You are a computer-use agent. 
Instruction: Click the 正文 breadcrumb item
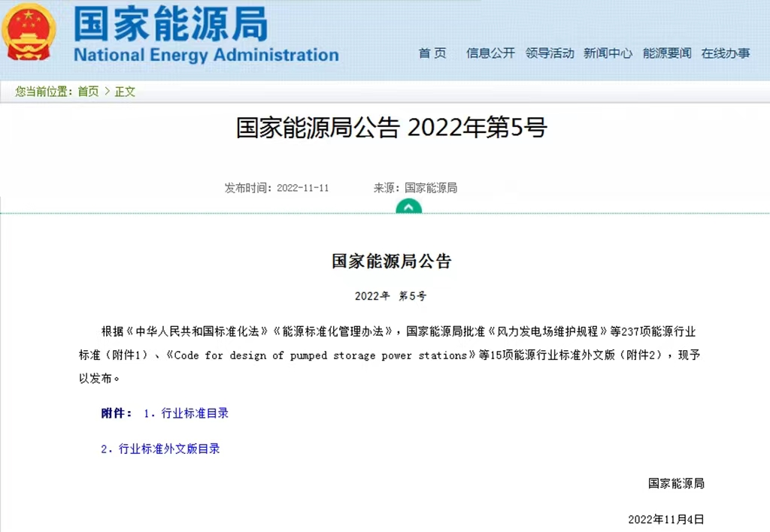pos(125,91)
